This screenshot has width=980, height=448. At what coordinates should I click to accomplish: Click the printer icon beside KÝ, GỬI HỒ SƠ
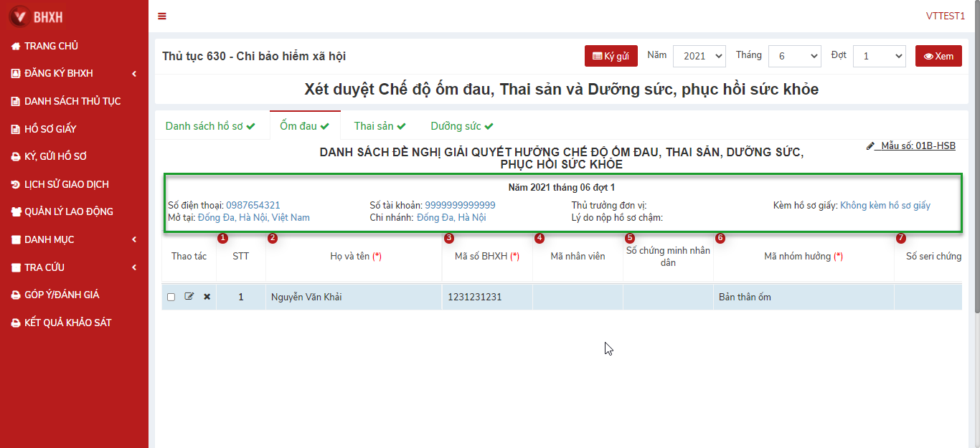(x=16, y=157)
